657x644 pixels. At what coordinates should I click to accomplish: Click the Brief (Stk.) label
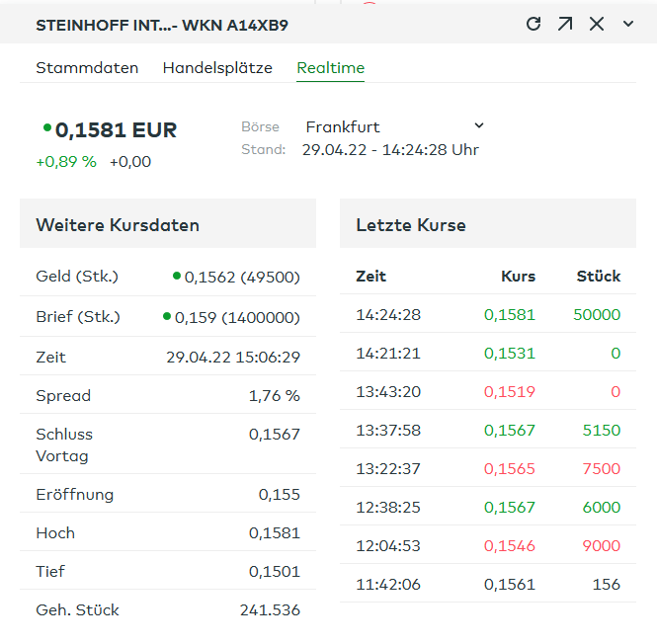point(78,318)
